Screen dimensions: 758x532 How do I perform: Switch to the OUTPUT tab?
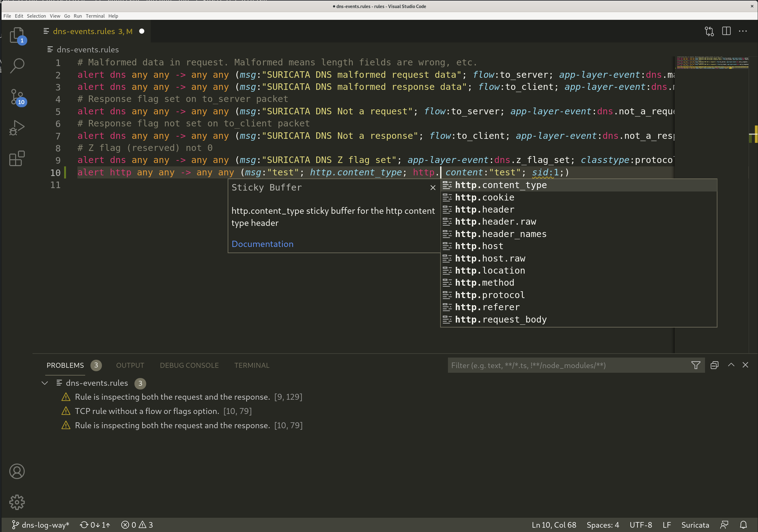pos(130,365)
